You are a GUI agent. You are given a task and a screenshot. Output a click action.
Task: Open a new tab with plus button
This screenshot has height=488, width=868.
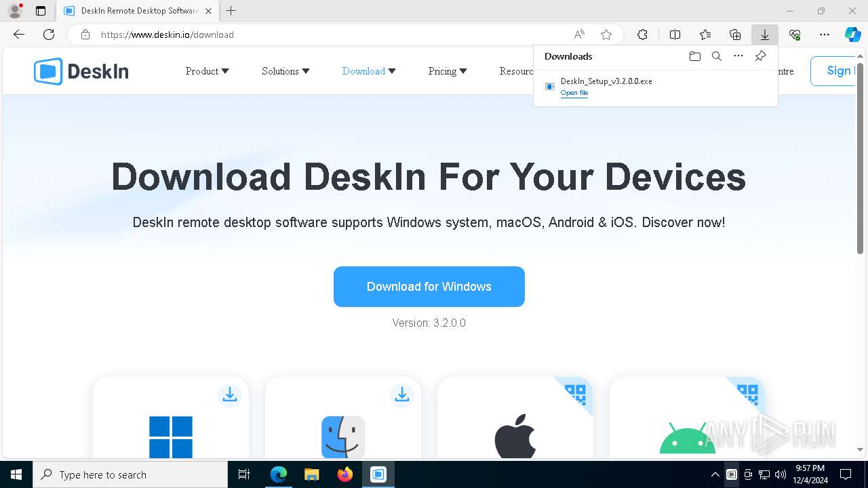coord(231,11)
